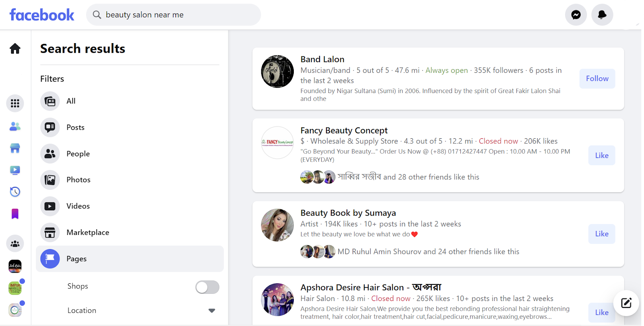Click Beauty Book by Sumaya profile photo

(x=277, y=225)
